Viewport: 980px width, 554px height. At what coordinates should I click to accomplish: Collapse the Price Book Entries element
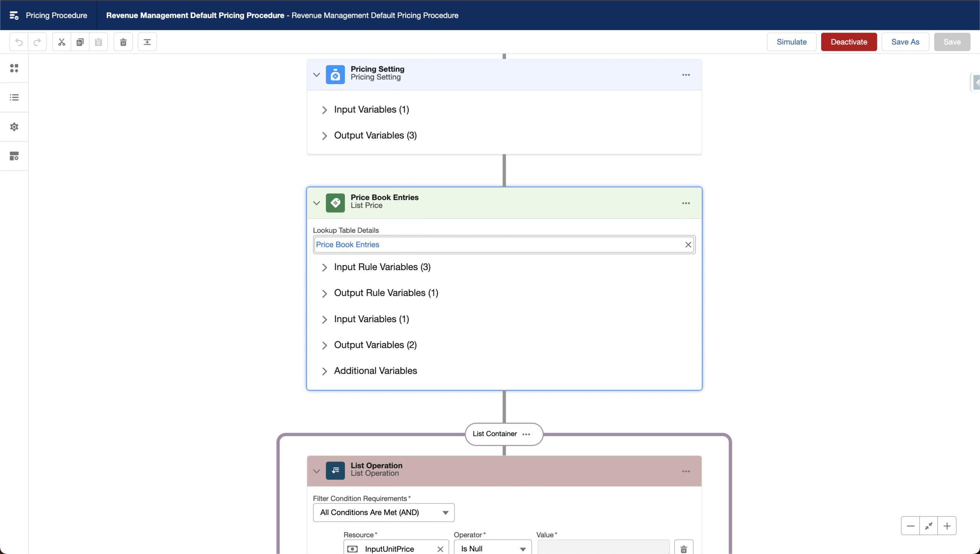pyautogui.click(x=316, y=203)
